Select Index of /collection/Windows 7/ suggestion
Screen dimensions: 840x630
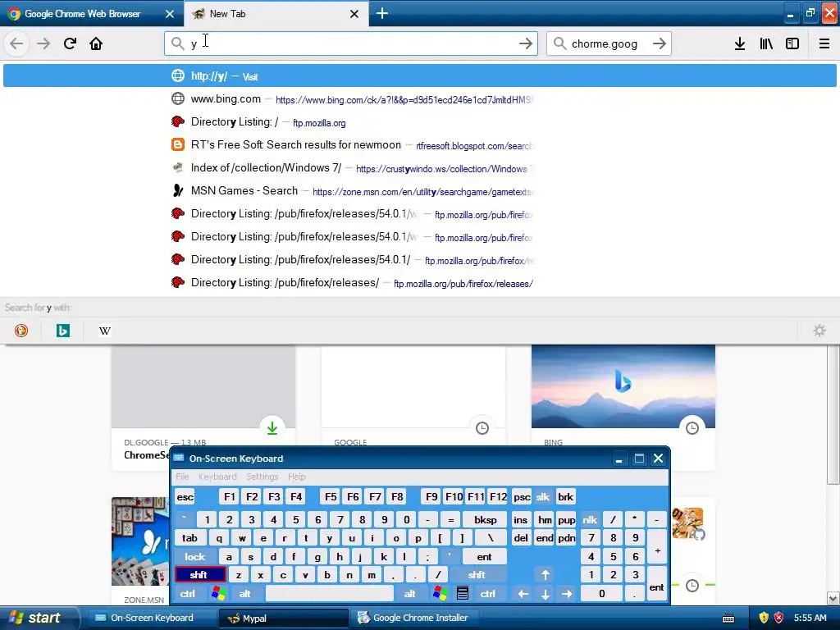tap(419, 167)
